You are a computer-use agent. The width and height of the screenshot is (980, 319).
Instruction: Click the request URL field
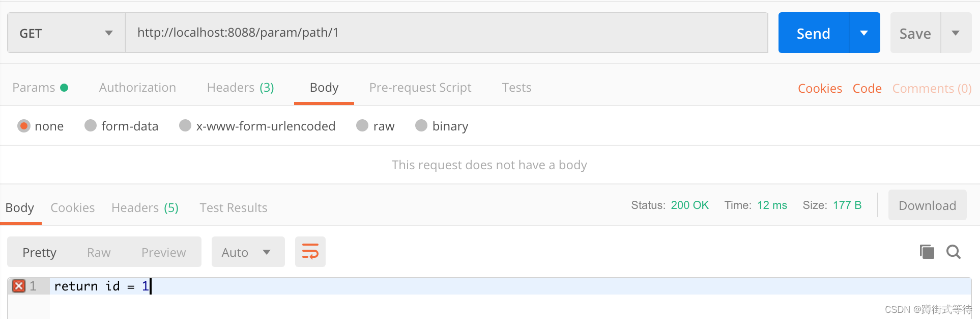[x=446, y=33]
